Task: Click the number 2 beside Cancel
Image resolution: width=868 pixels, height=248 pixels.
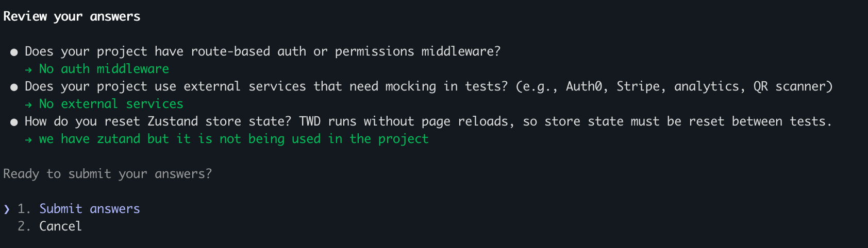Action: pyautogui.click(x=23, y=226)
